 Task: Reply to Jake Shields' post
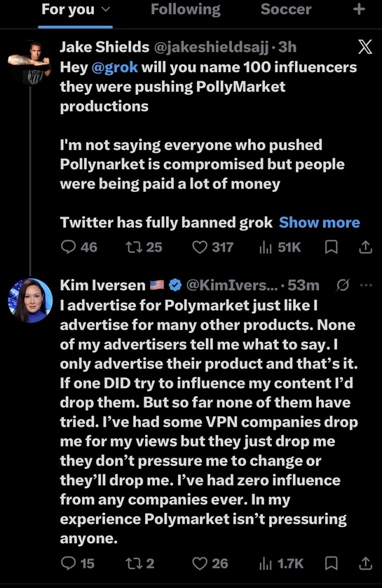(x=79, y=247)
